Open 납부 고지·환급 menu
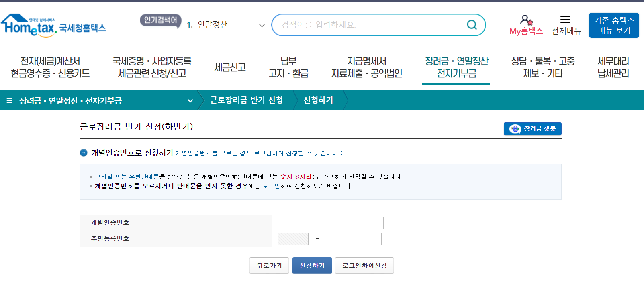This screenshot has width=644, height=291. pos(288,67)
